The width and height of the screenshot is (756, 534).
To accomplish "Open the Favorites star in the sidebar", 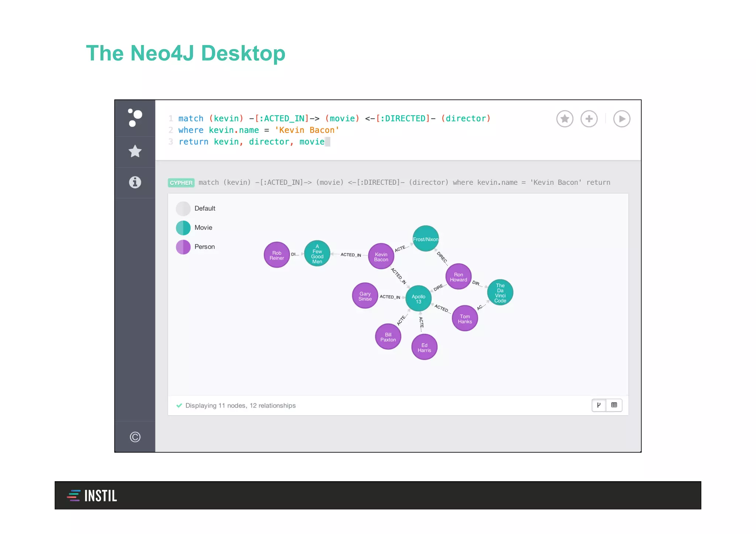I will 135,151.
